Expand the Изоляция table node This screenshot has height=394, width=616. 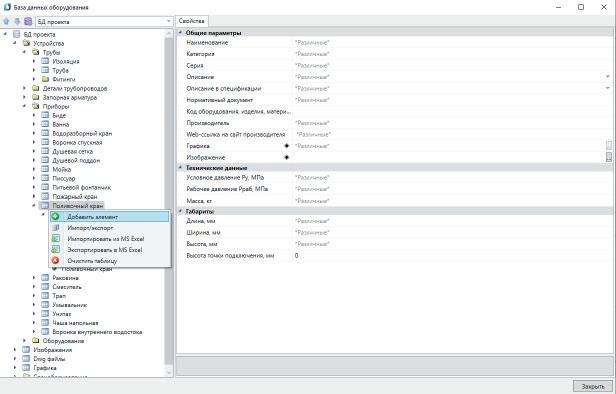[x=34, y=61]
